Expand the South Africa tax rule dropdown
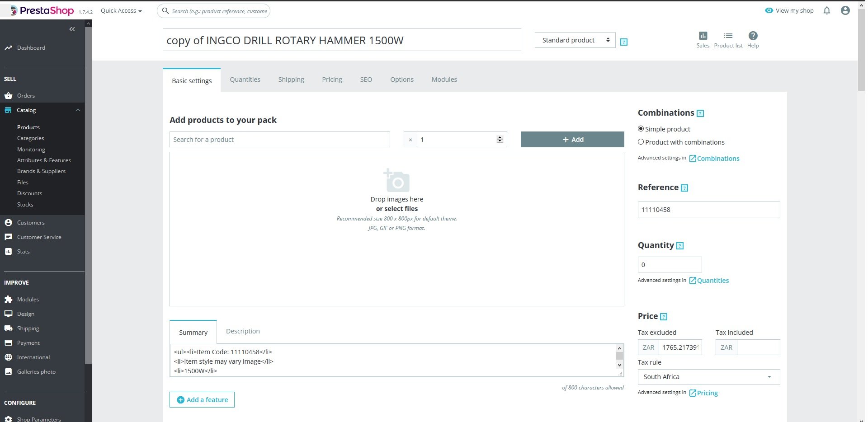The height and width of the screenshot is (422, 868). pos(709,377)
